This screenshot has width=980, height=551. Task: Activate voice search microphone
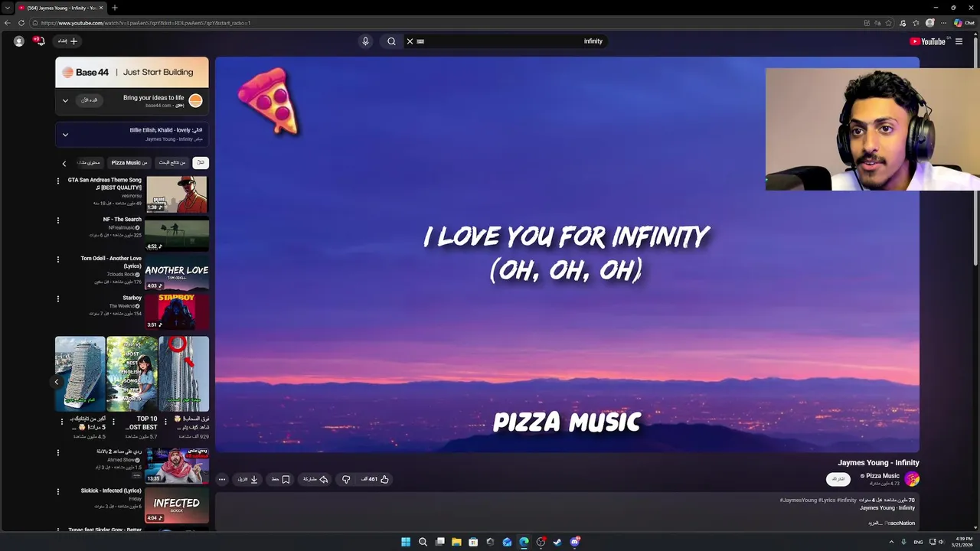coord(365,41)
